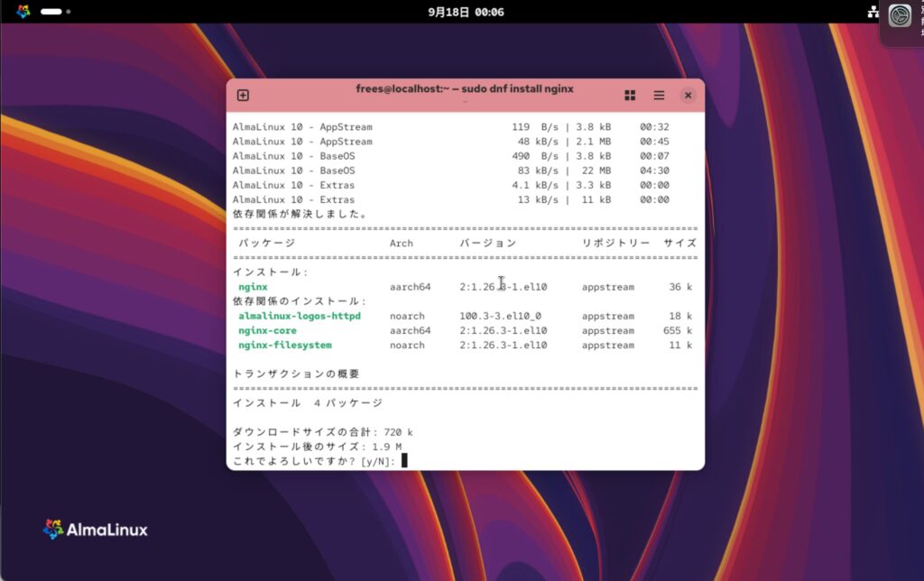Open the wired network status icon
Image resolution: width=924 pixels, height=581 pixels.
tap(873, 12)
